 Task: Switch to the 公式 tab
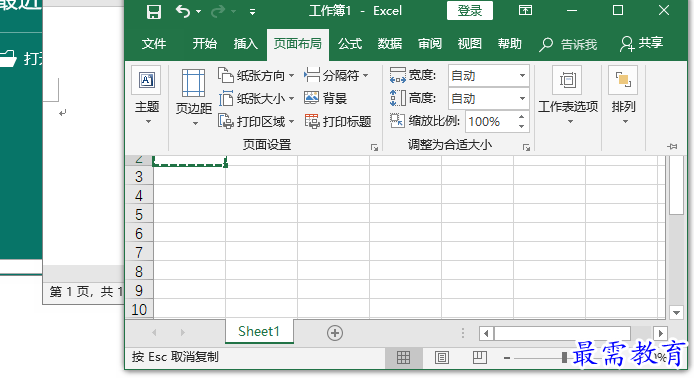(x=350, y=44)
